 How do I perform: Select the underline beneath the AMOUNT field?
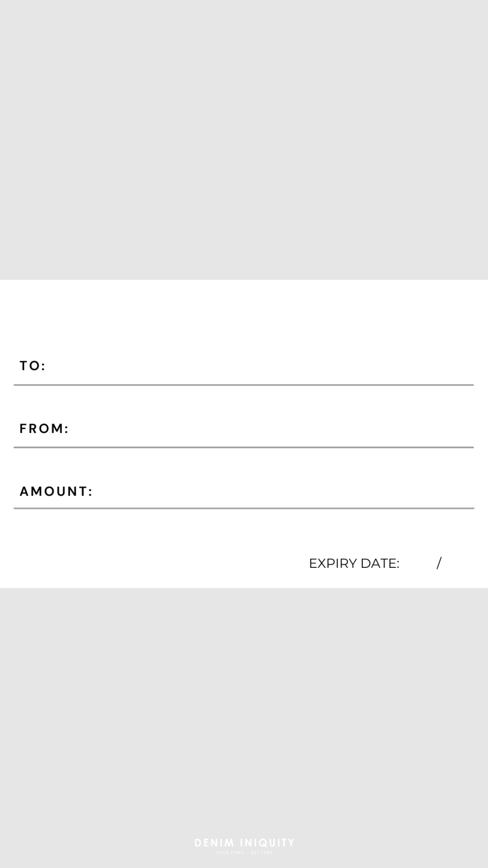pyautogui.click(x=244, y=508)
